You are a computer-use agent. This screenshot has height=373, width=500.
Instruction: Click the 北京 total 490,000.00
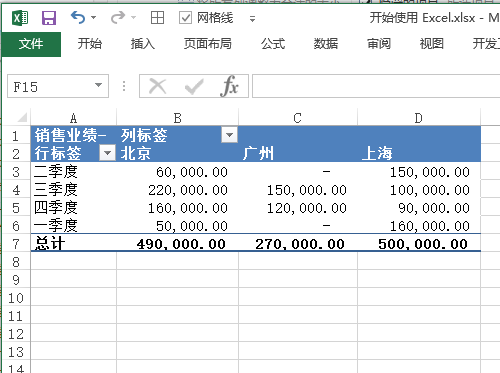tap(178, 244)
